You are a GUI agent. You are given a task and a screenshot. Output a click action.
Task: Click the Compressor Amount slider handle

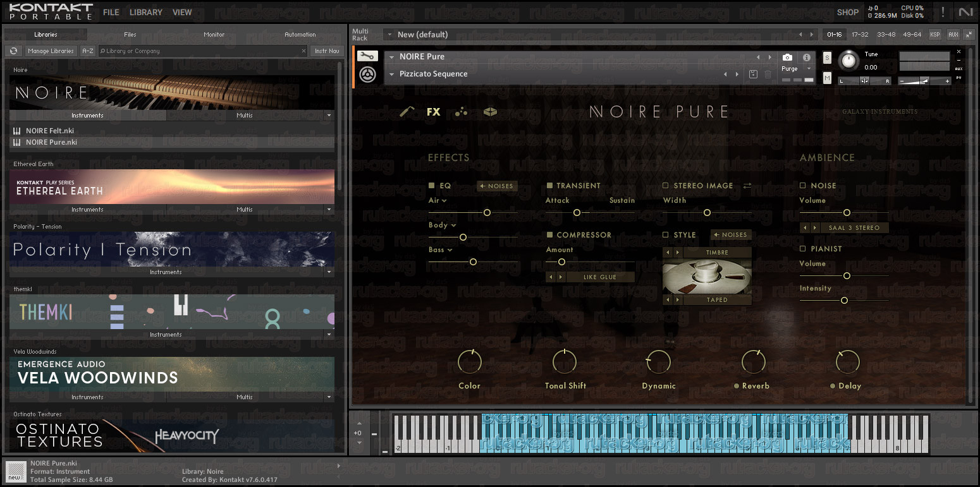click(561, 262)
